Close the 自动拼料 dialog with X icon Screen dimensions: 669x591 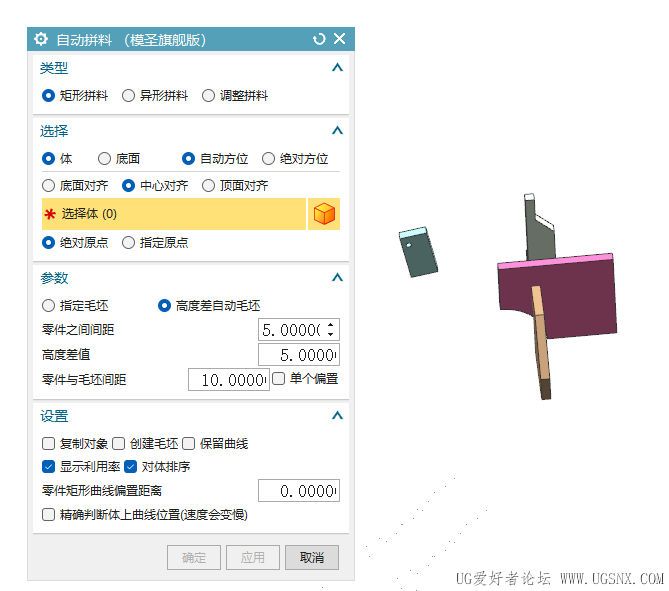tap(340, 39)
